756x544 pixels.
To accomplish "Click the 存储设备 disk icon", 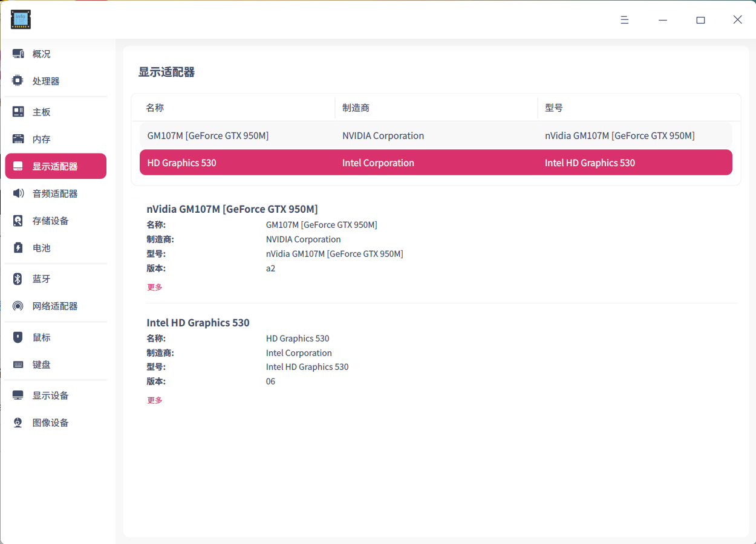I will (18, 221).
